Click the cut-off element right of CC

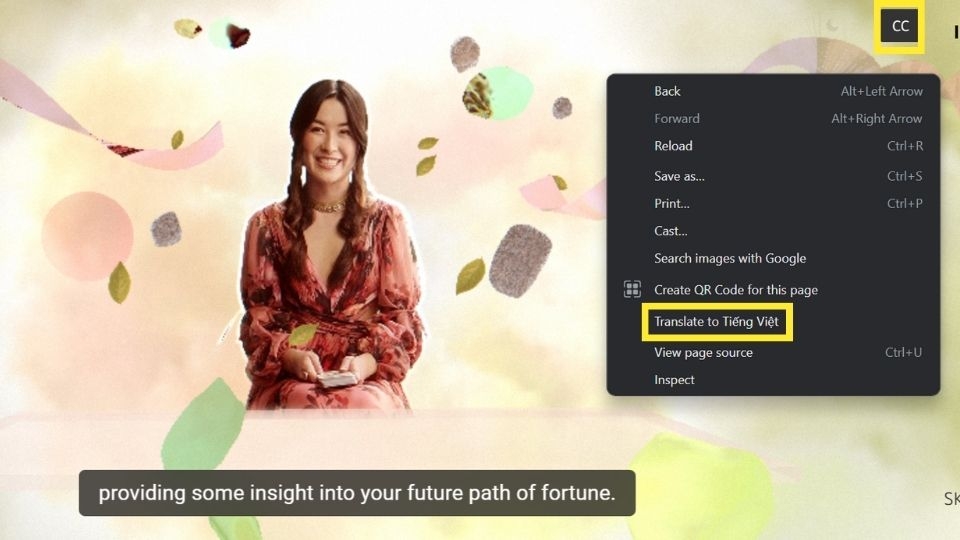coord(956,32)
